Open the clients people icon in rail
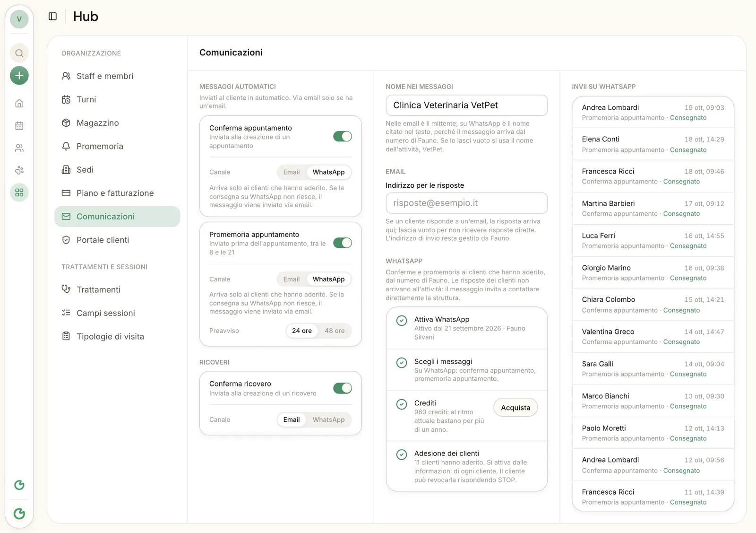The width and height of the screenshot is (756, 533). click(19, 148)
